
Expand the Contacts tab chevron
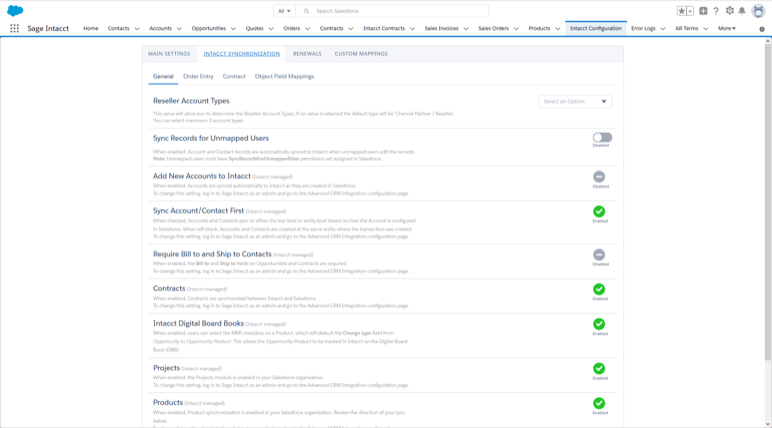click(137, 29)
